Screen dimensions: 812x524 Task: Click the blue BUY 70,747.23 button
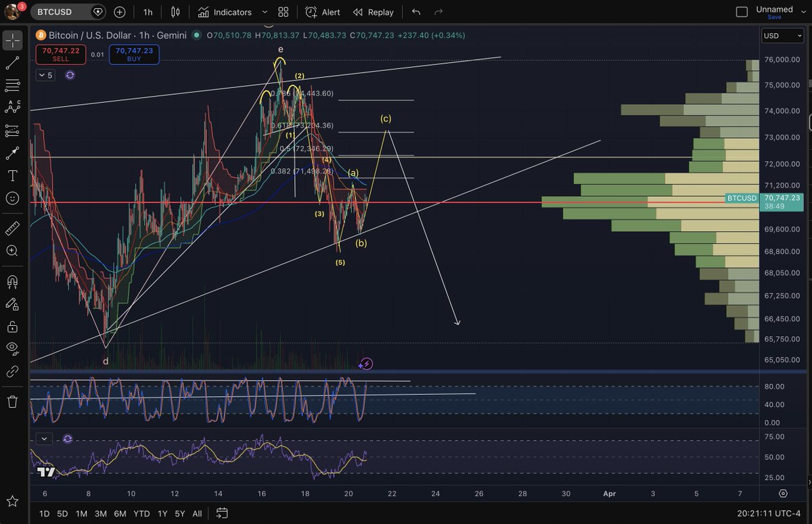point(134,54)
